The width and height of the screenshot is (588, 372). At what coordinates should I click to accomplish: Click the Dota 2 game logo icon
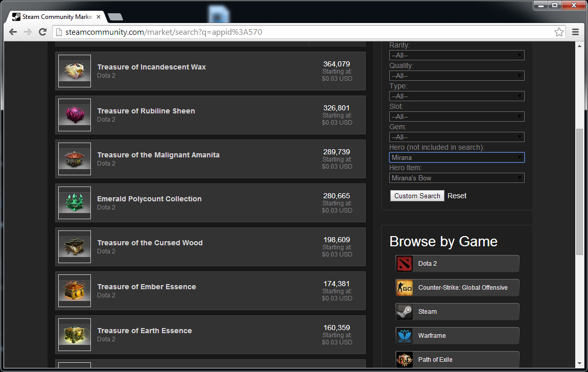pyautogui.click(x=404, y=264)
